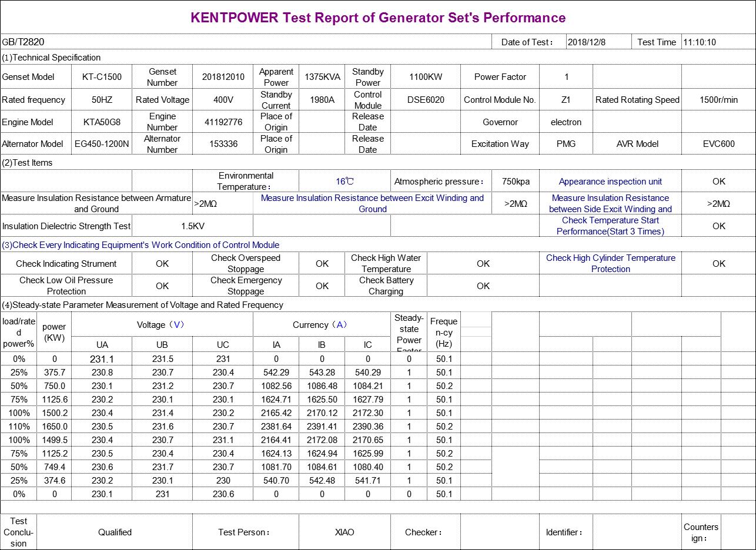Viewport: 756px width, 550px height.
Task: Click the genset model KT-C1500 cell
Action: coord(102,77)
